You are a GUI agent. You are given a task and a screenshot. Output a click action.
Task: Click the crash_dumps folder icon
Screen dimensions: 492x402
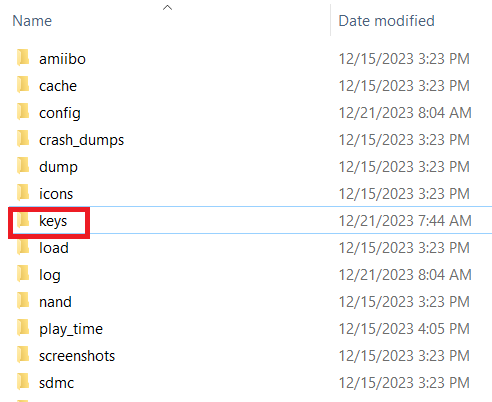(23, 138)
